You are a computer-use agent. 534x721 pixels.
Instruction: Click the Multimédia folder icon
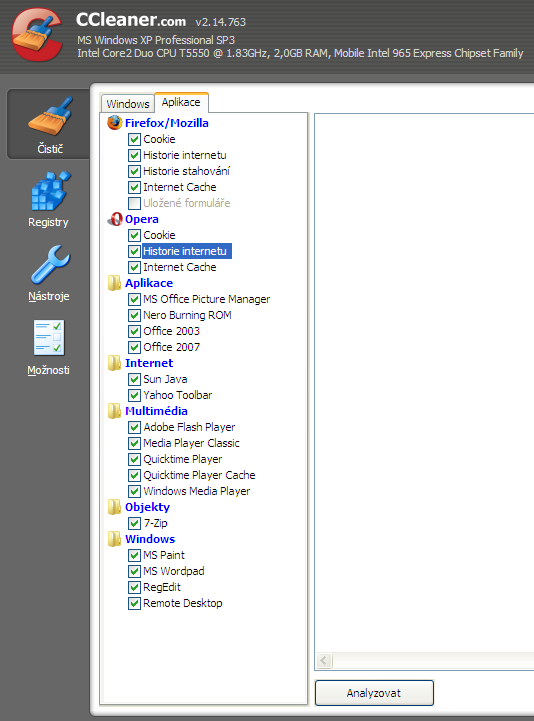pos(115,411)
